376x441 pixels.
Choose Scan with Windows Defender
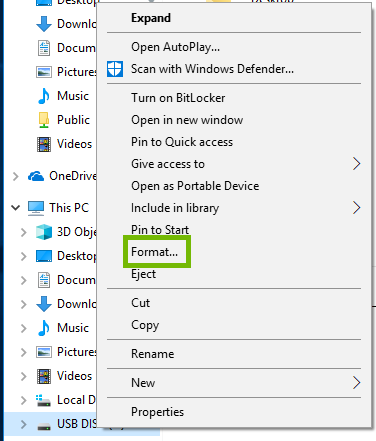coord(234,69)
